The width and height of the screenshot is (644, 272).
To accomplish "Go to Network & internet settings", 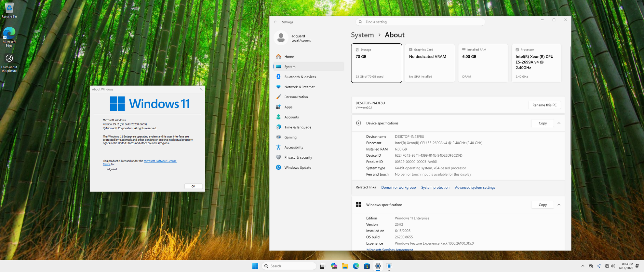I will point(308,87).
